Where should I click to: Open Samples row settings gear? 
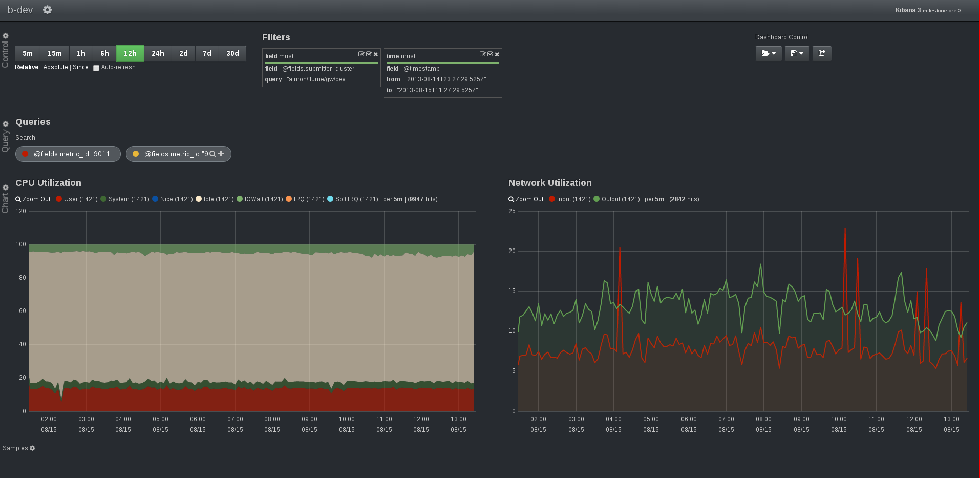[32, 448]
